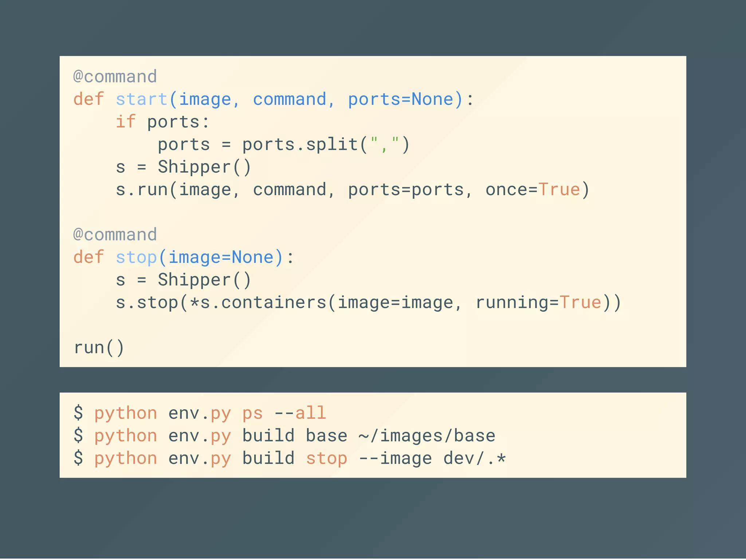Click the 's.run(image, command, ports=ports, once=True)' line
The height and width of the screenshot is (560, 746).
(x=353, y=190)
